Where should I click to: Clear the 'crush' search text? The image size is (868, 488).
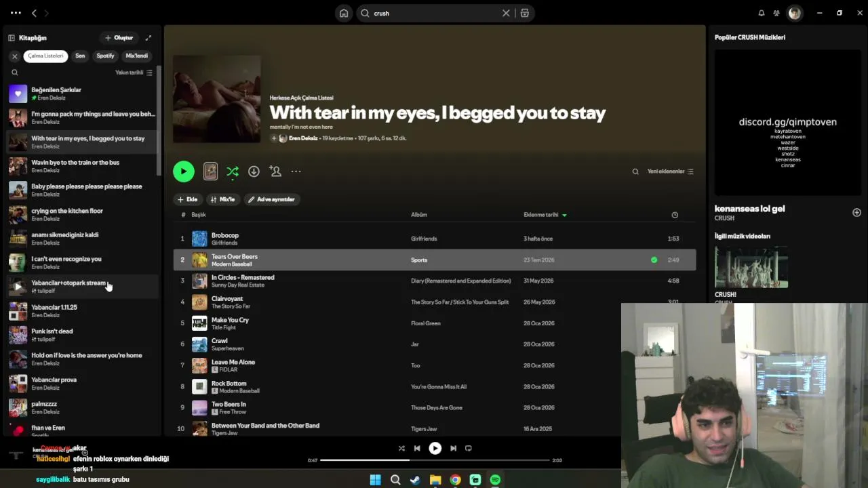(x=506, y=13)
